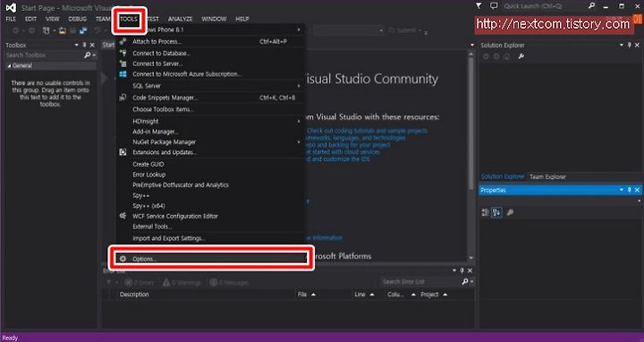This screenshot has width=644, height=342.
Task: Open the HELP menu
Action: 242,19
